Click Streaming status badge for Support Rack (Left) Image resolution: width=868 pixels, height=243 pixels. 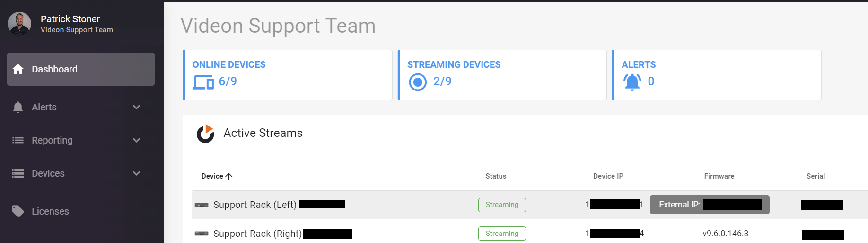(x=502, y=205)
